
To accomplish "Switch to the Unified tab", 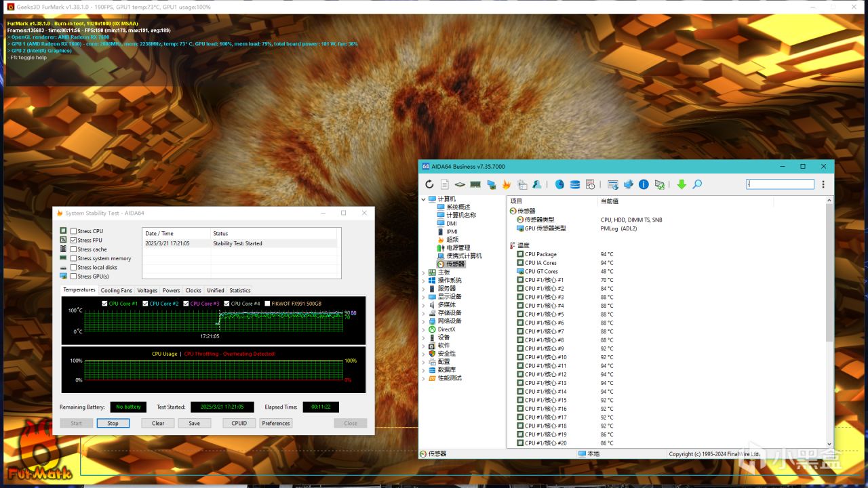I will (216, 291).
